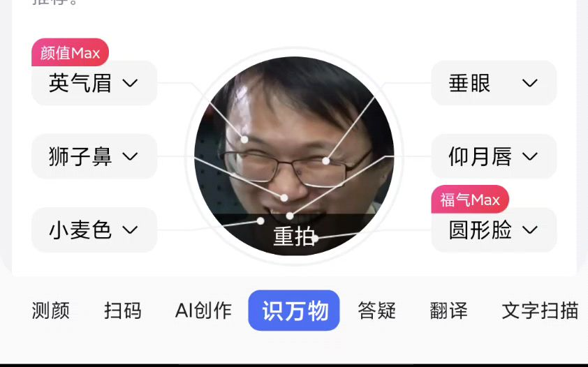Select the highlighted 识万物 tab
The width and height of the screenshot is (588, 367).
tap(294, 310)
